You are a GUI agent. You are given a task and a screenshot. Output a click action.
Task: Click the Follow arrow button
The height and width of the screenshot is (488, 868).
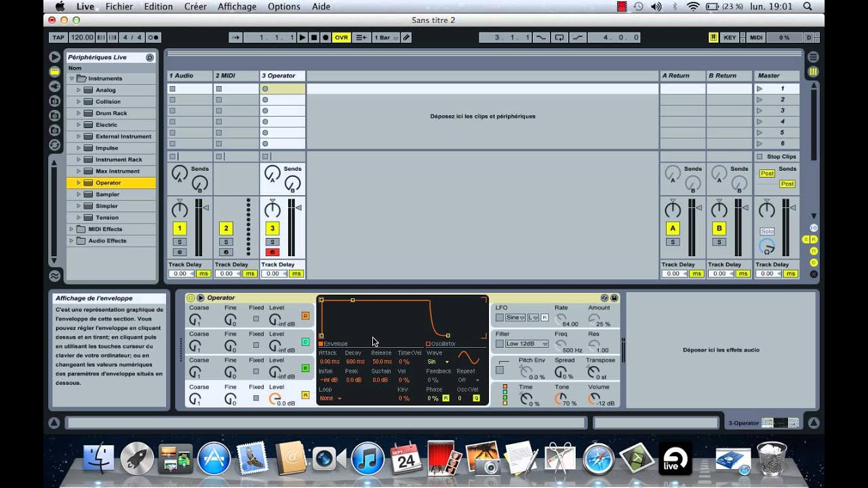235,37
